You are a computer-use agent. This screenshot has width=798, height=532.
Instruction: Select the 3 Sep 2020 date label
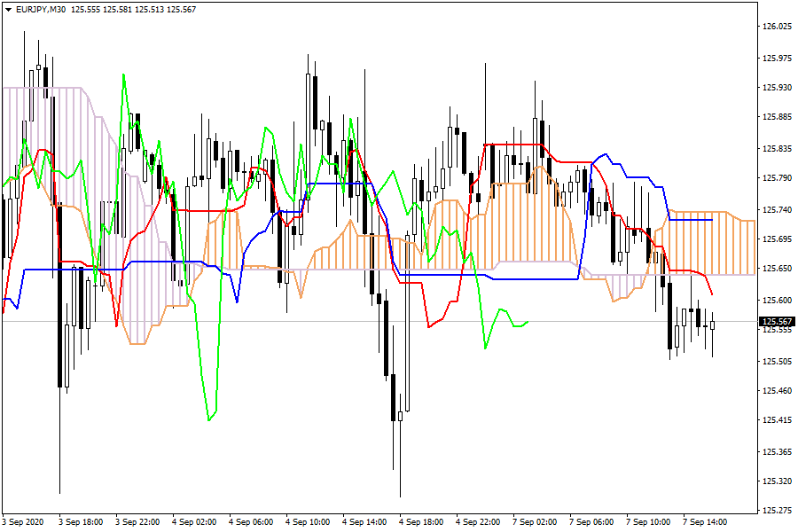click(x=25, y=522)
